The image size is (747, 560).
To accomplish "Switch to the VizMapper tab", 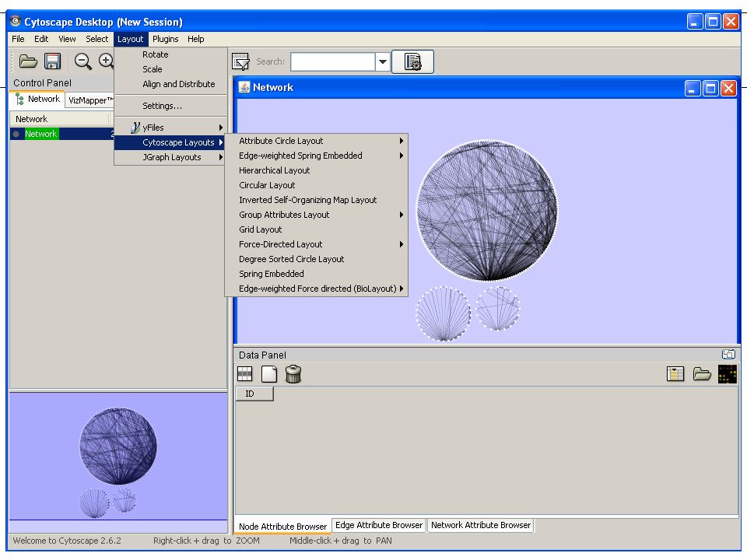I will (90, 100).
